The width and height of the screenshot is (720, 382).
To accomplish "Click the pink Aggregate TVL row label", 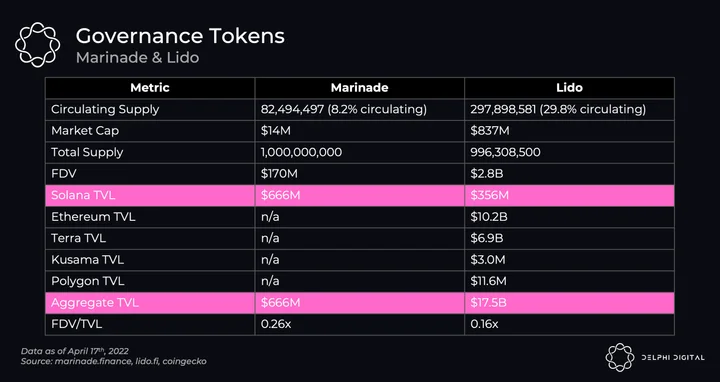I will pyautogui.click(x=150, y=303).
